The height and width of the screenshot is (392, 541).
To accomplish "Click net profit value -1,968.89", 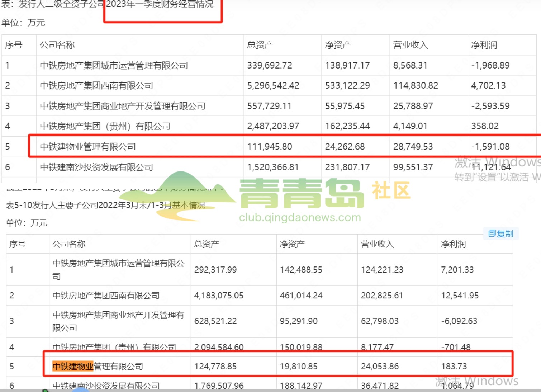I will click(x=490, y=66).
